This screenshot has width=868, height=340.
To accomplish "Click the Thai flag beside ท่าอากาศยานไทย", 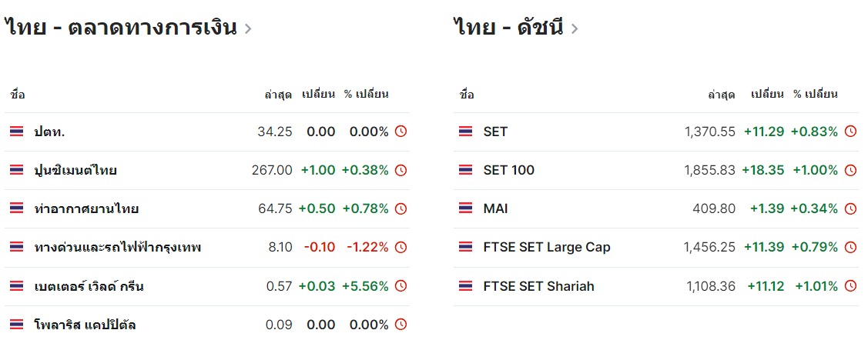I will 16,208.
